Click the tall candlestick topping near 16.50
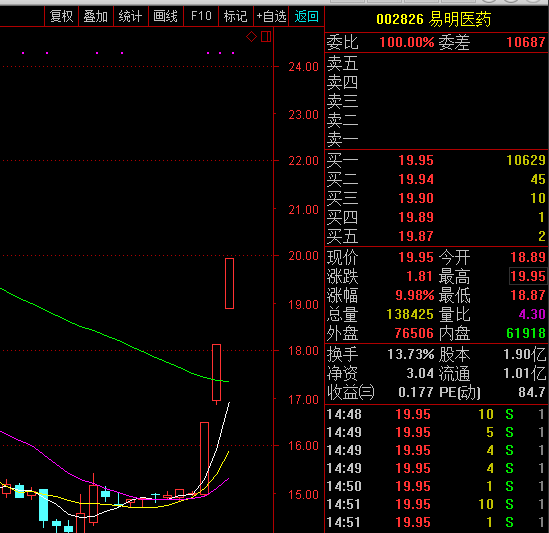This screenshot has width=549, height=533. click(x=204, y=458)
